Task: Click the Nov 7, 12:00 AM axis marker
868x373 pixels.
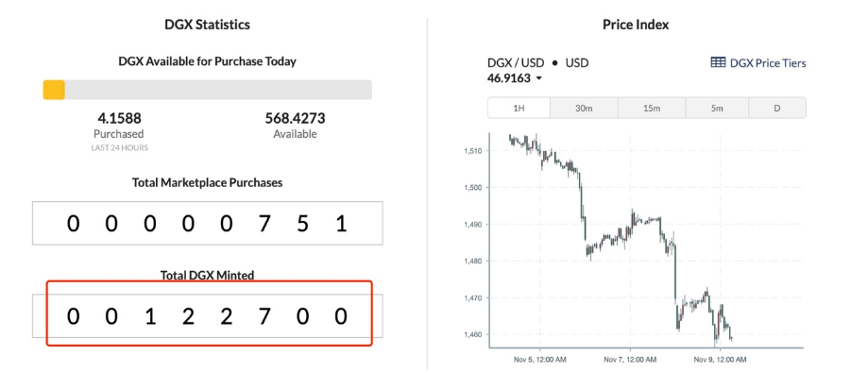Action: click(x=630, y=360)
